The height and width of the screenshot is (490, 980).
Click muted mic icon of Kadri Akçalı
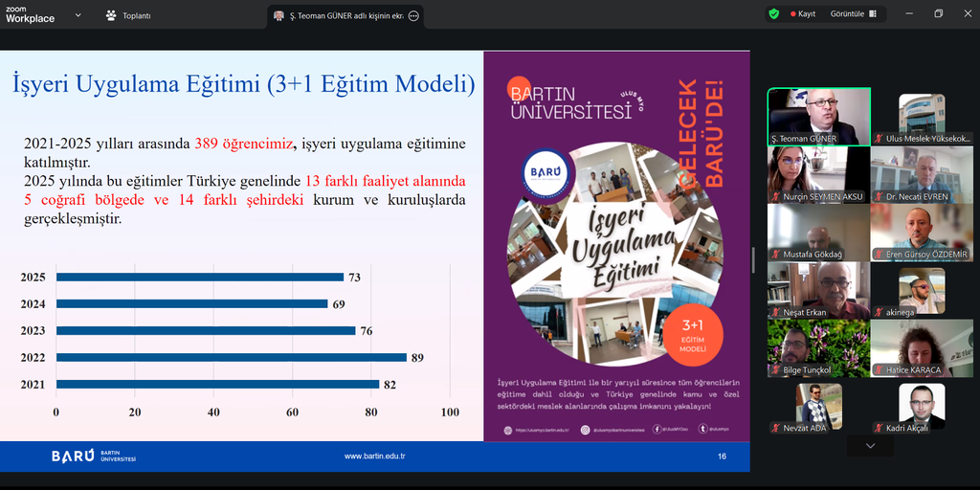(878, 428)
